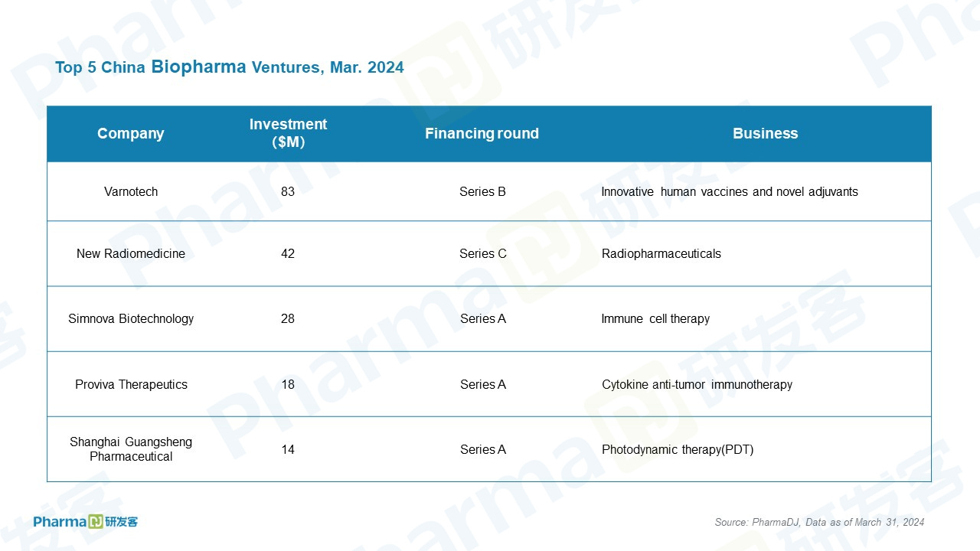Click the New Radiomedicine company cell
The width and height of the screenshot is (980, 551).
[131, 253]
